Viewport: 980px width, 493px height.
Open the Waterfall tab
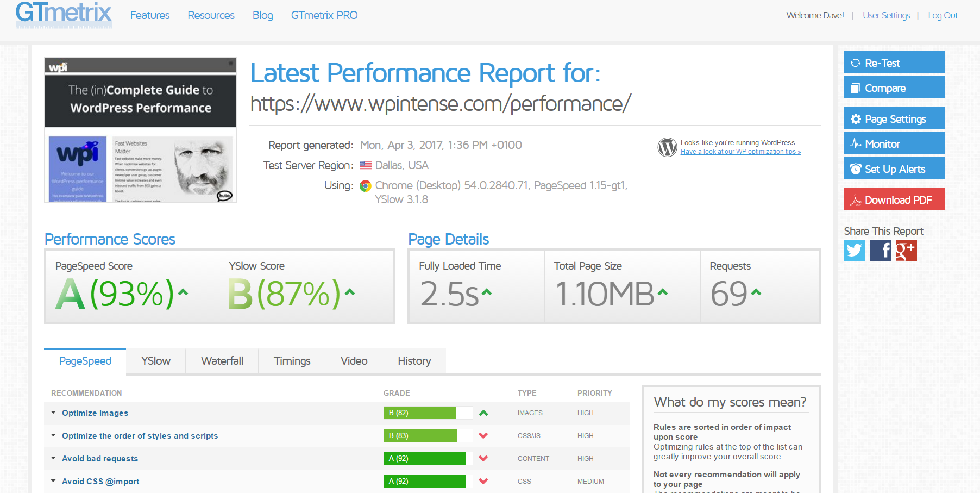click(x=222, y=361)
